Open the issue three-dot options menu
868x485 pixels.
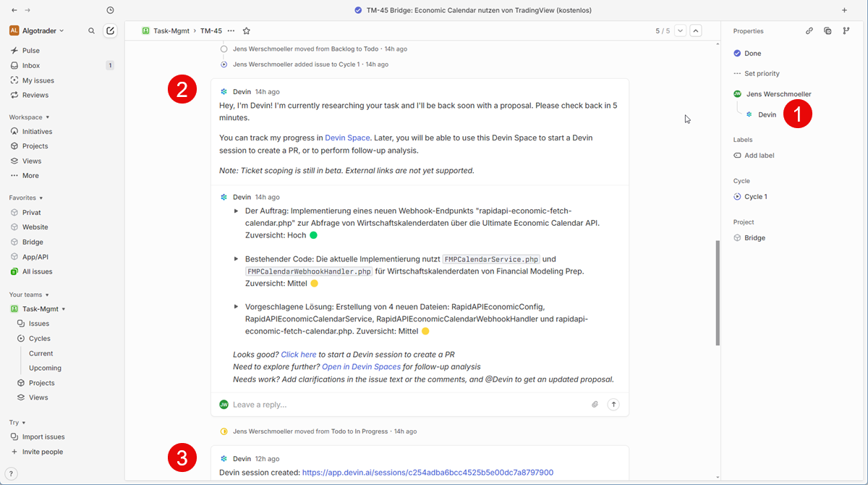pyautogui.click(x=231, y=31)
